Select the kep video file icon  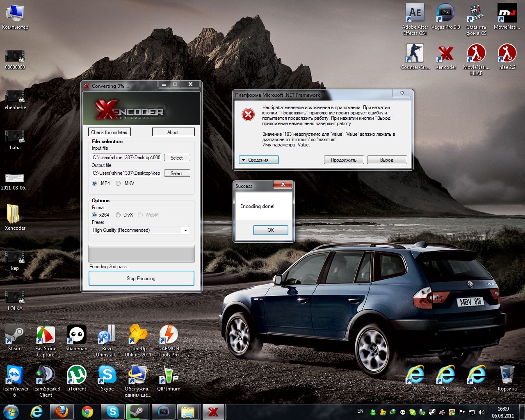click(x=15, y=260)
